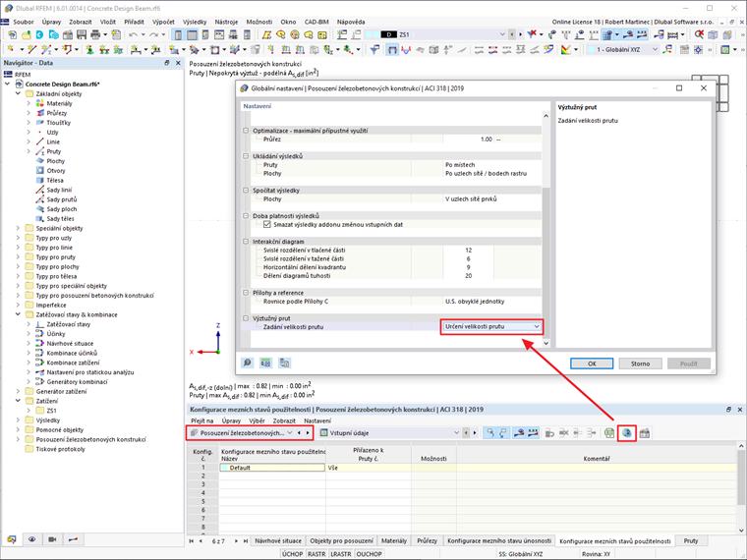747x560 pixels.
Task: Click the Save (floppy disk) toolbar icon
Action: 82,34
